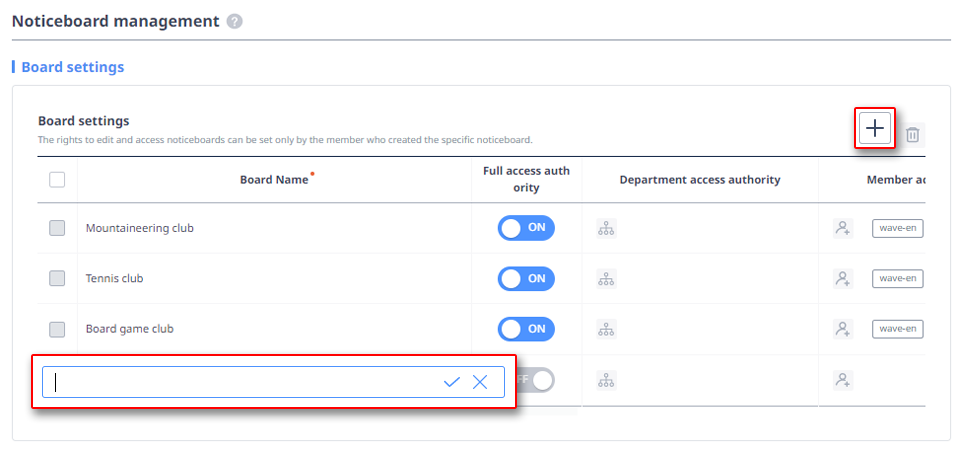Select all boards with header checkbox
Image resolution: width=960 pixels, height=450 pixels.
click(57, 180)
